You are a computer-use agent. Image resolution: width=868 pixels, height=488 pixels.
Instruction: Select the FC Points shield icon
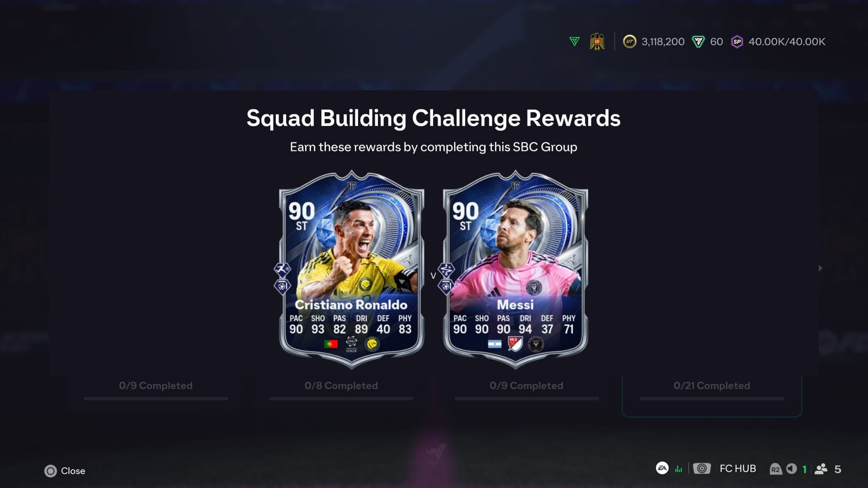[x=698, y=42]
